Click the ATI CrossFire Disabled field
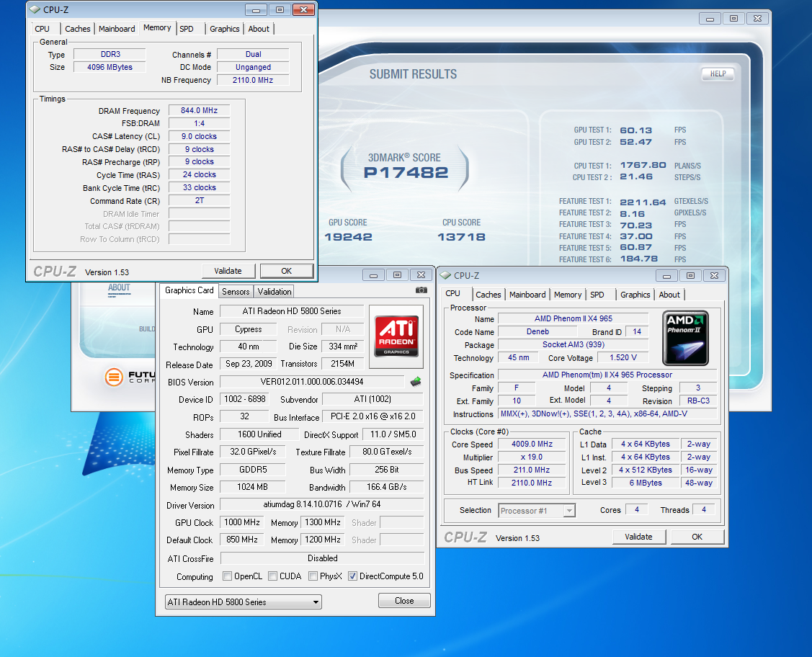 (322, 558)
